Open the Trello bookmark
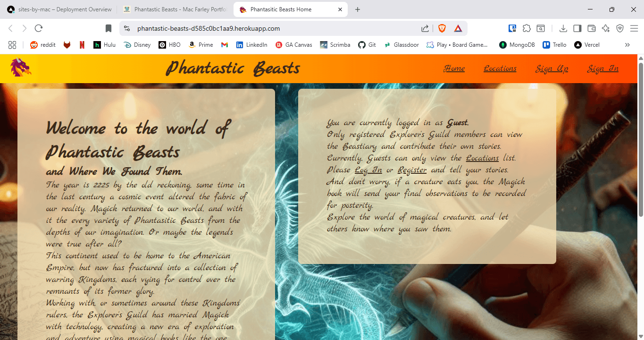The width and height of the screenshot is (644, 340). (x=554, y=45)
